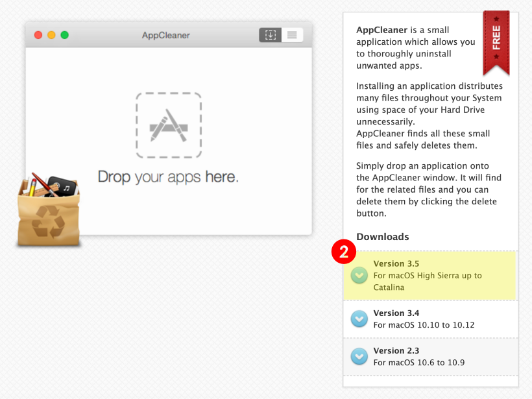Click the AppCleaner recycling bag icon
532x399 pixels.
[49, 209]
